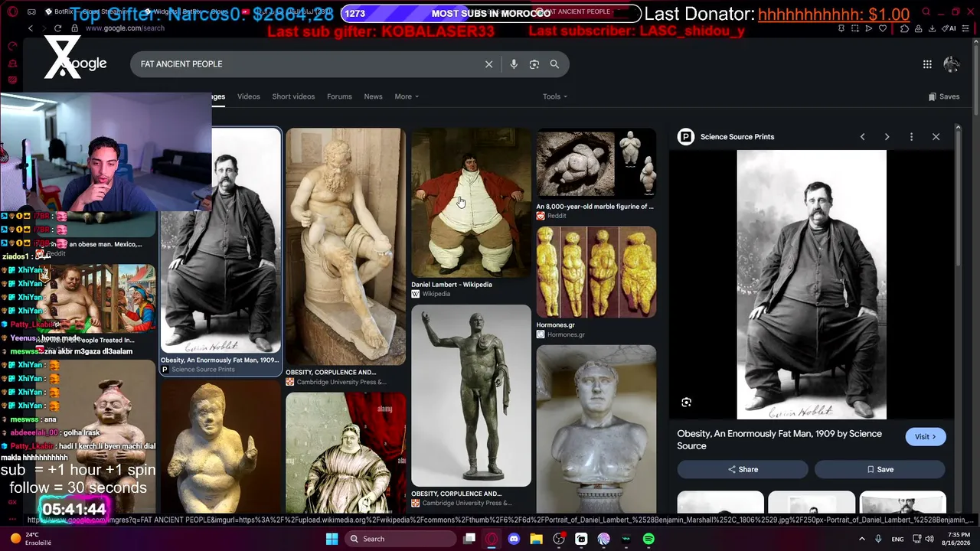Share the previewed image

coord(743,469)
